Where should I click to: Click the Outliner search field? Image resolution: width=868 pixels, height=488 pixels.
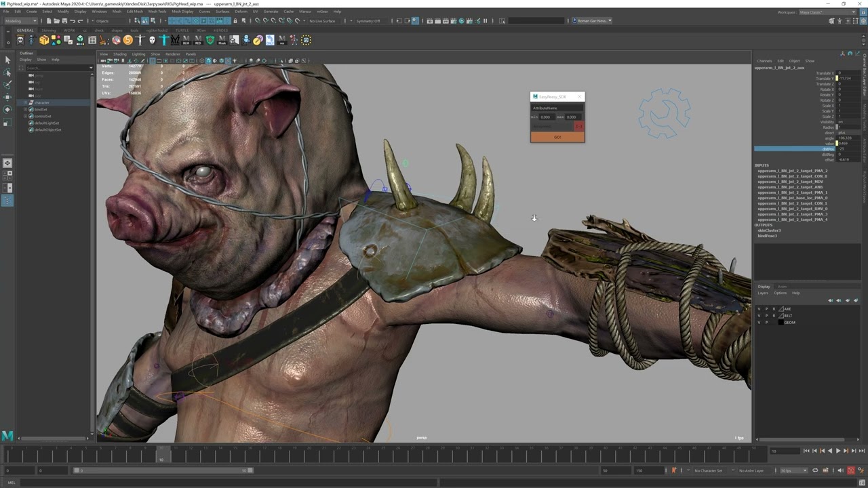click(x=58, y=68)
